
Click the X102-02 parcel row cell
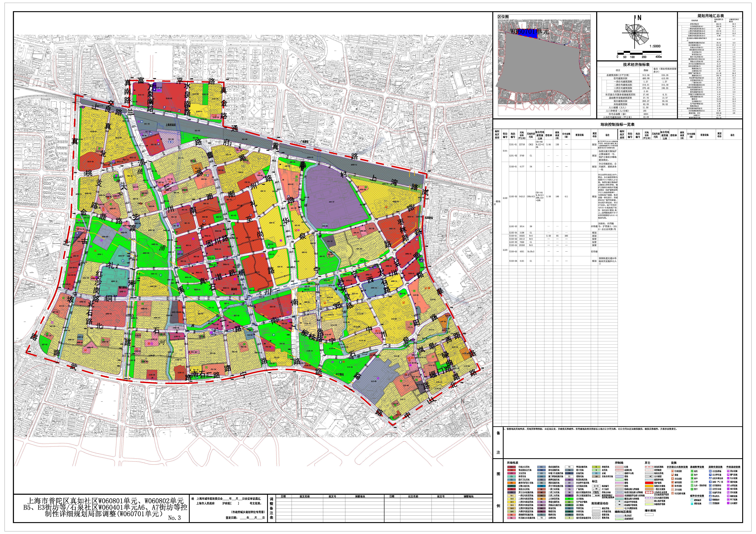513,197
